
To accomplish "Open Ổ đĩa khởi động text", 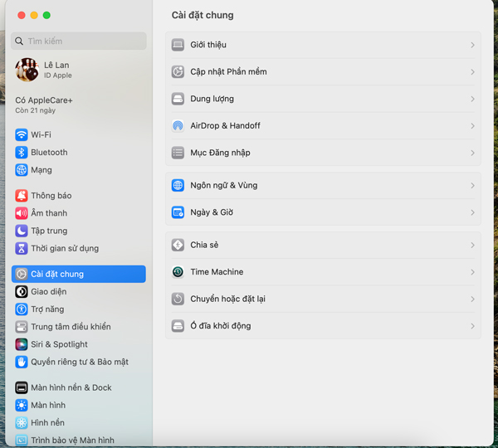I will click(221, 326).
